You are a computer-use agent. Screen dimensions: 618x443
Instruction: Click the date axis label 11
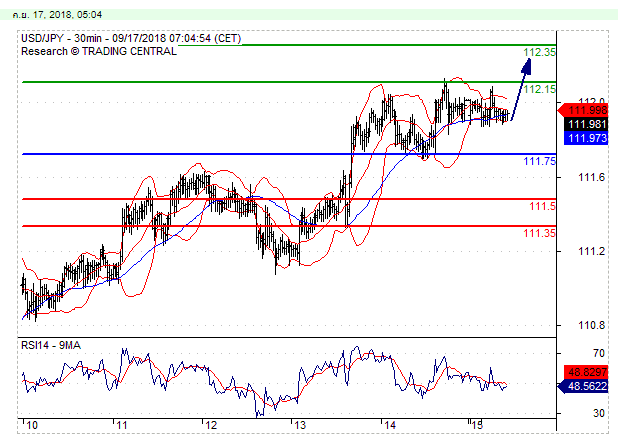(x=122, y=425)
